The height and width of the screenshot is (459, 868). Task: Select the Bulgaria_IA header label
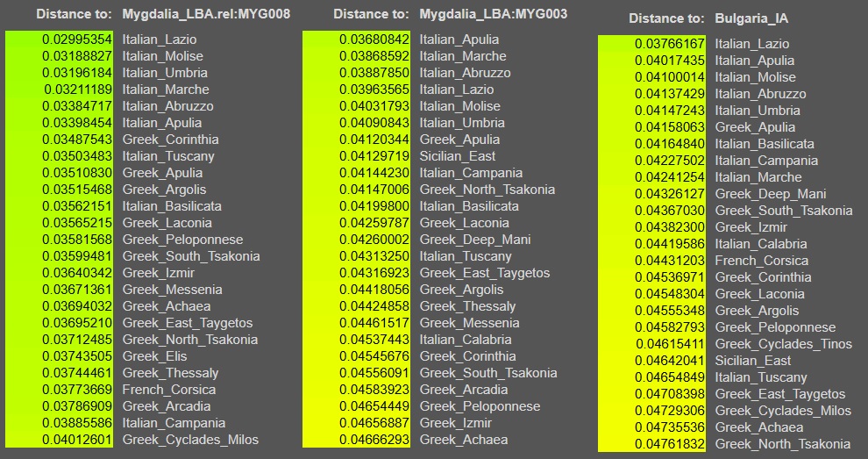click(751, 18)
